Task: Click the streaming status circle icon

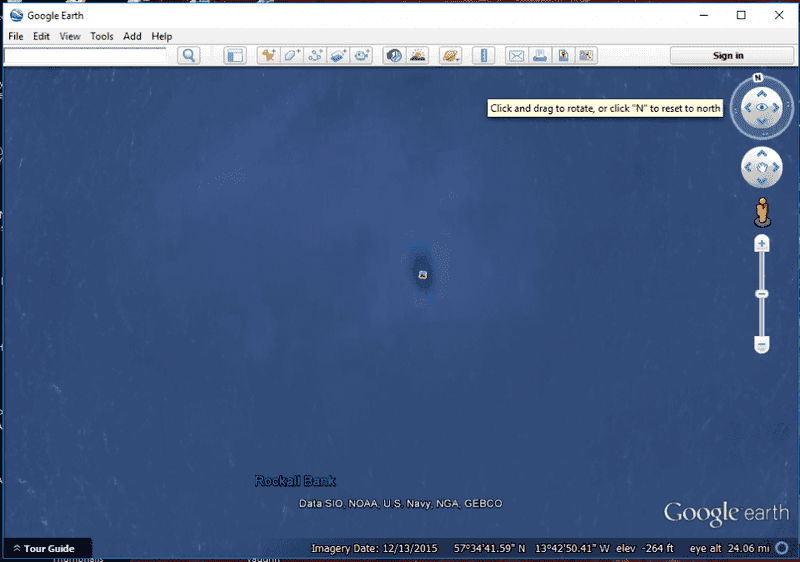Action: click(782, 548)
